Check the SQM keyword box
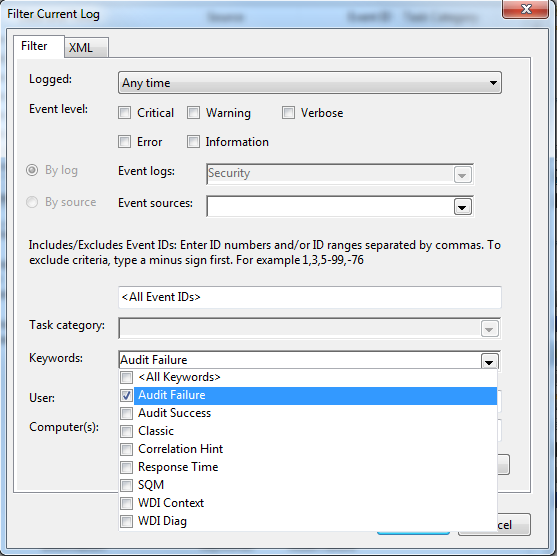The image size is (557, 556). 126,485
